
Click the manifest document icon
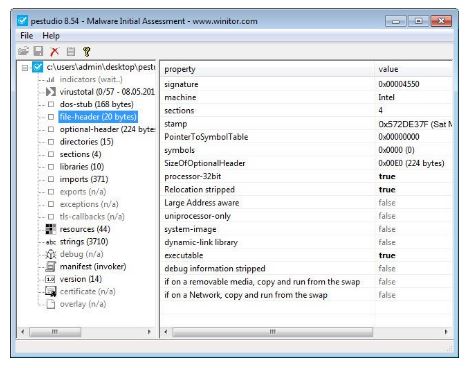pos(51,267)
